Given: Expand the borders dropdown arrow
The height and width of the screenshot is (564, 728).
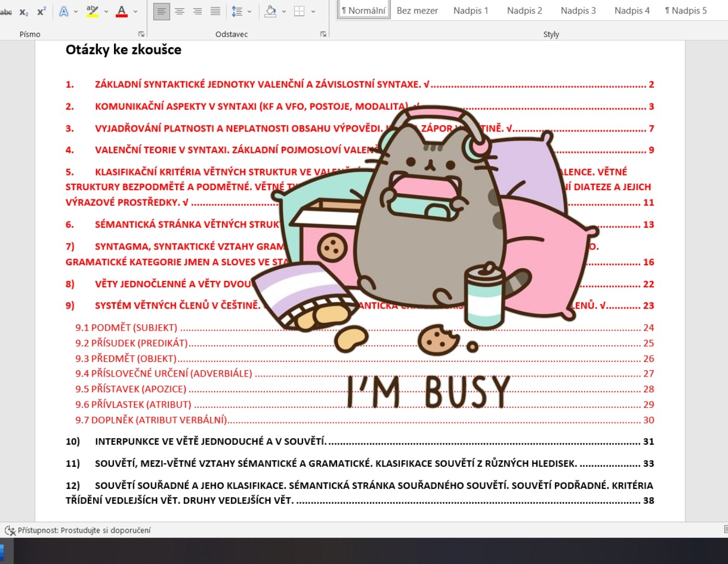Looking at the screenshot, I should point(313,11).
